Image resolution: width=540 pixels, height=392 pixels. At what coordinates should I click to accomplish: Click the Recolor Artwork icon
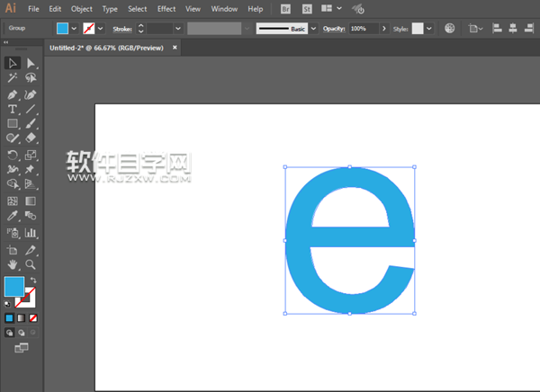[449, 28]
